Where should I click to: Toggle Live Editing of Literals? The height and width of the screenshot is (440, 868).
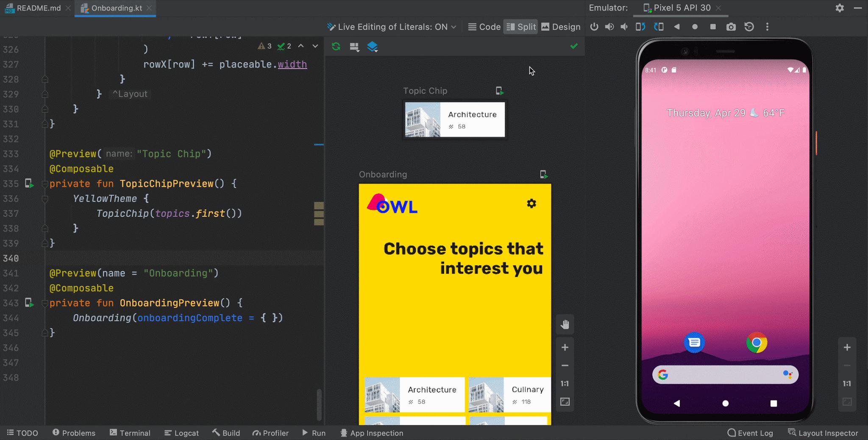pos(390,26)
